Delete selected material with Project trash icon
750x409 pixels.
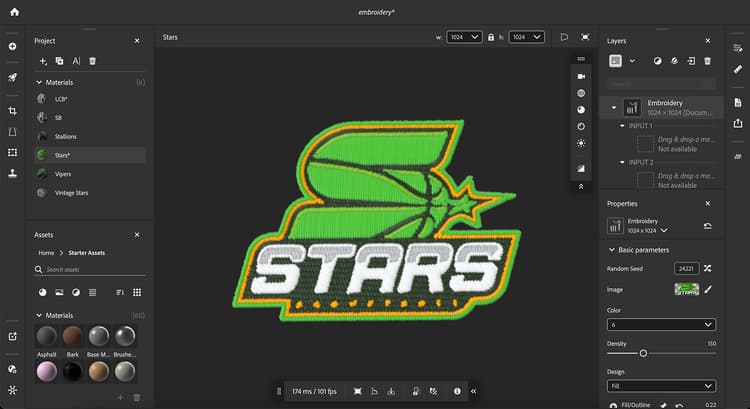click(x=93, y=61)
